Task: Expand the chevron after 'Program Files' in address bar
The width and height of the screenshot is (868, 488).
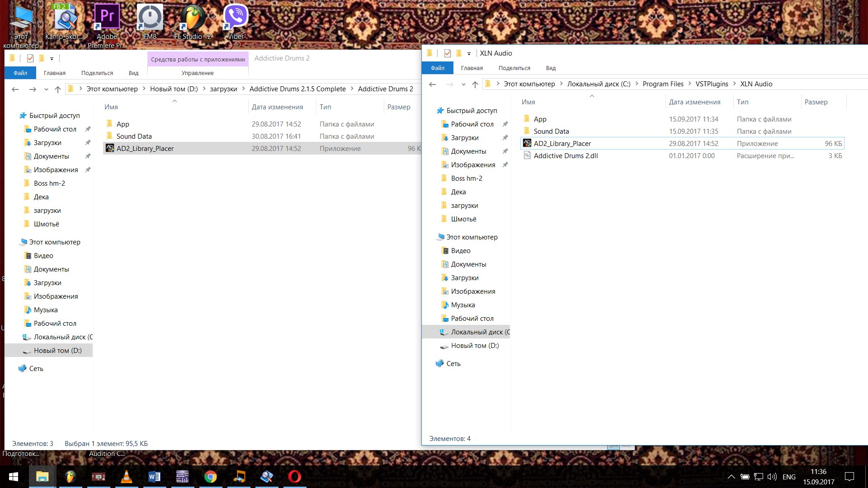Action: point(690,84)
